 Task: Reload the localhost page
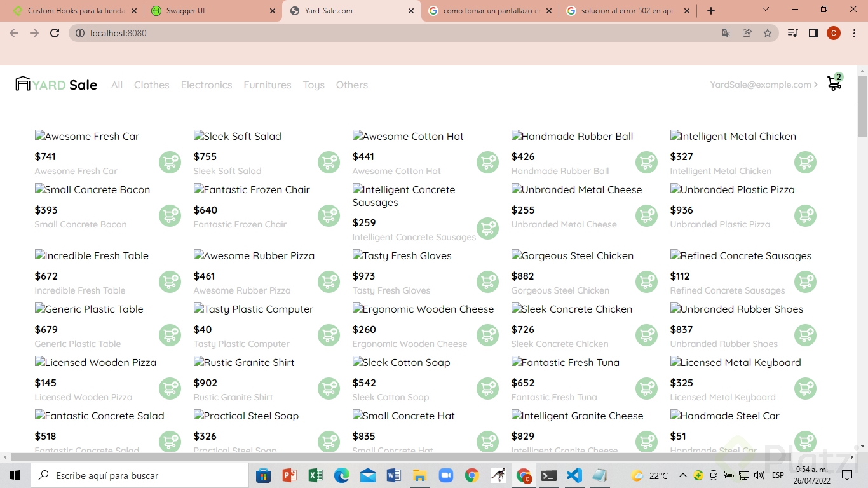click(x=55, y=33)
